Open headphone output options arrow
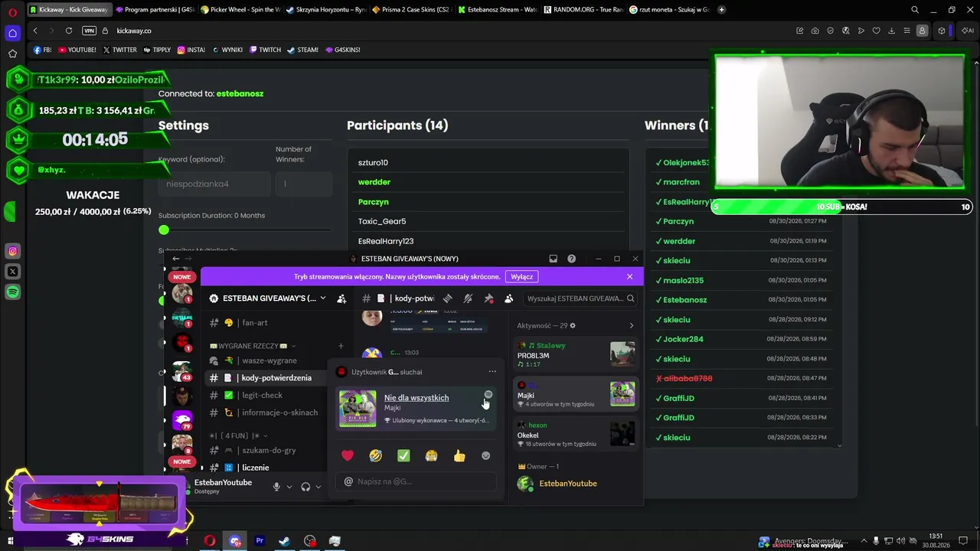The width and height of the screenshot is (980, 551). (x=318, y=487)
